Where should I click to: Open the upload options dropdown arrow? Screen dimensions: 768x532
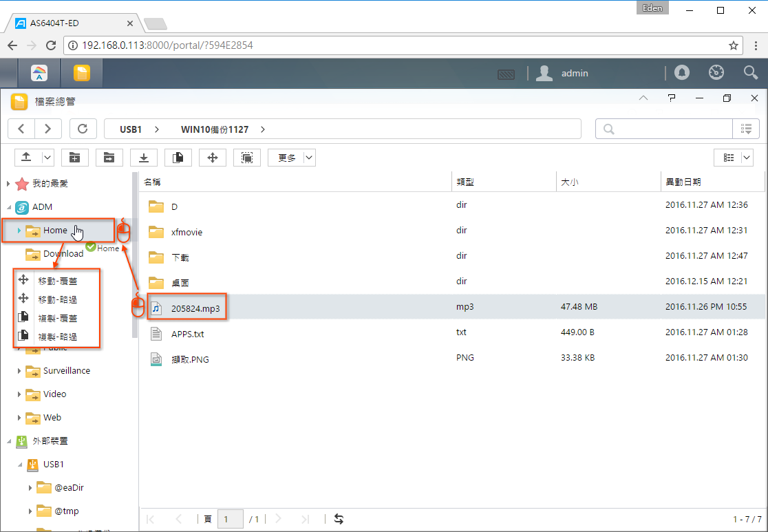47,157
